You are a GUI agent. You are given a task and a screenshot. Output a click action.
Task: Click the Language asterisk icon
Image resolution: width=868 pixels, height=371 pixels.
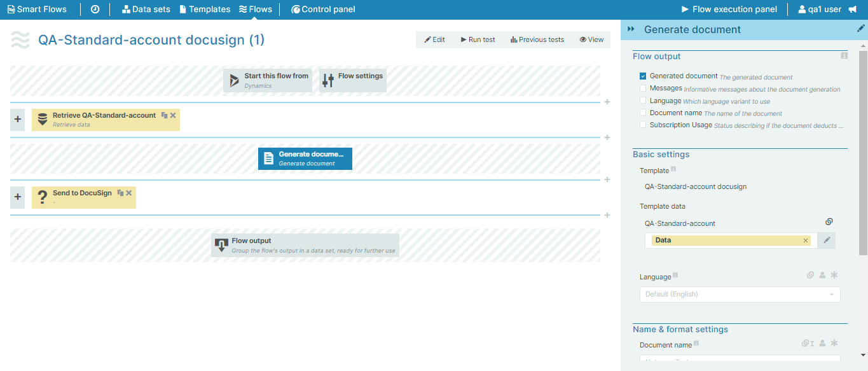pos(834,275)
